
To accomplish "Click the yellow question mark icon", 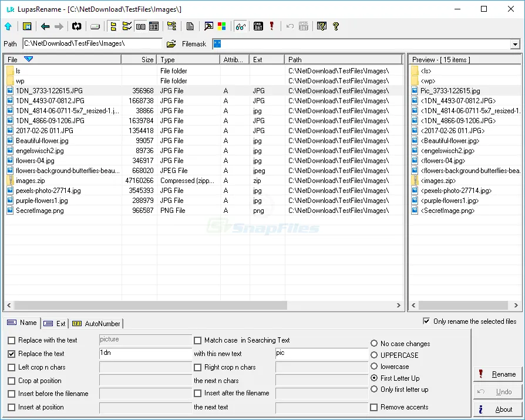I will pos(335,26).
